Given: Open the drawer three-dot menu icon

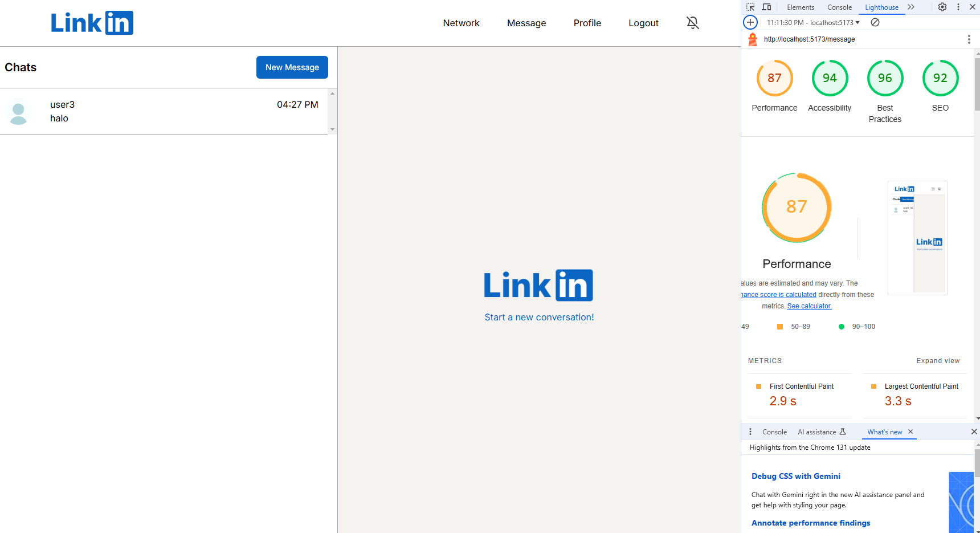Looking at the screenshot, I should coord(750,432).
